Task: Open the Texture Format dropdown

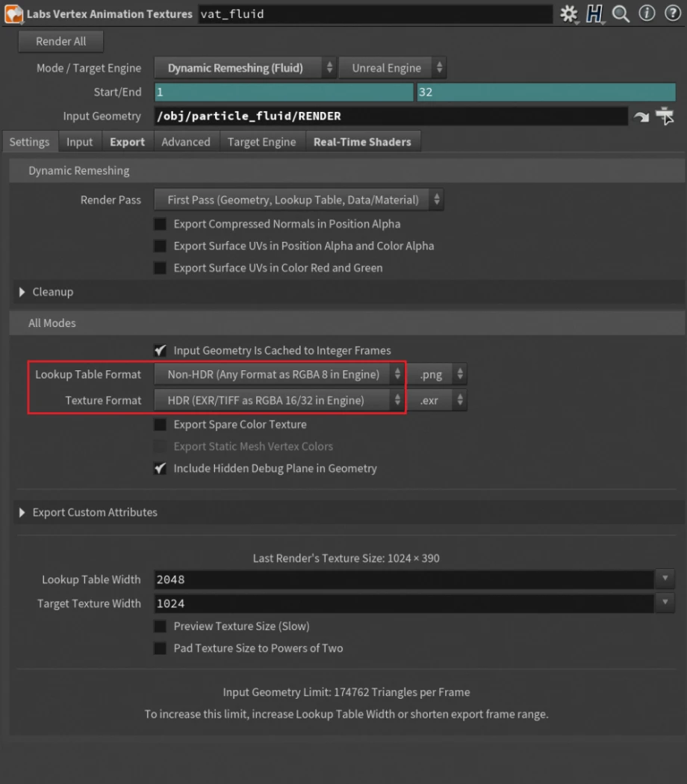Action: 279,400
